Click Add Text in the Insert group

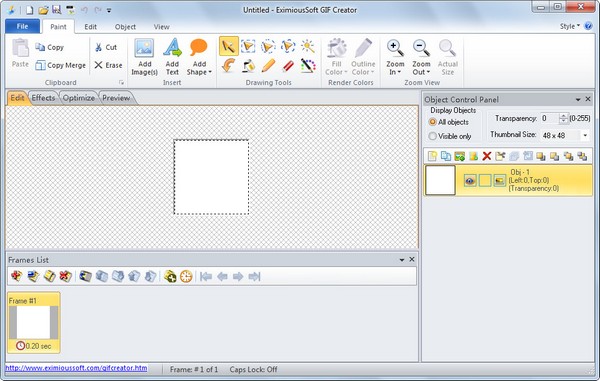(x=172, y=57)
